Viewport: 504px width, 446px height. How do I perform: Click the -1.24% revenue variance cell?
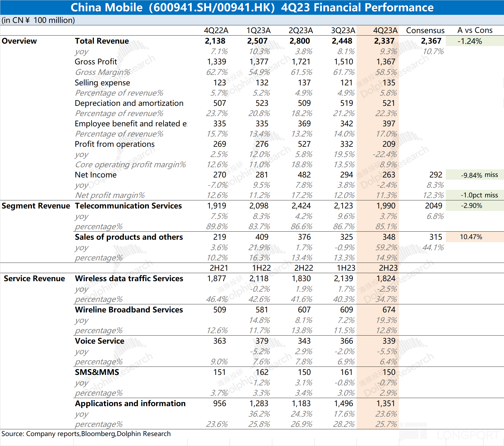[x=470, y=41]
